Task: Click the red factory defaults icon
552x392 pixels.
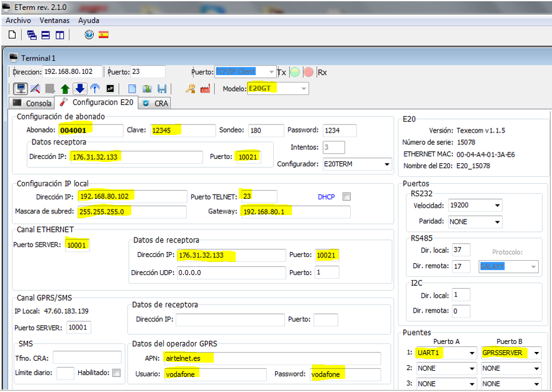Action: (x=205, y=88)
